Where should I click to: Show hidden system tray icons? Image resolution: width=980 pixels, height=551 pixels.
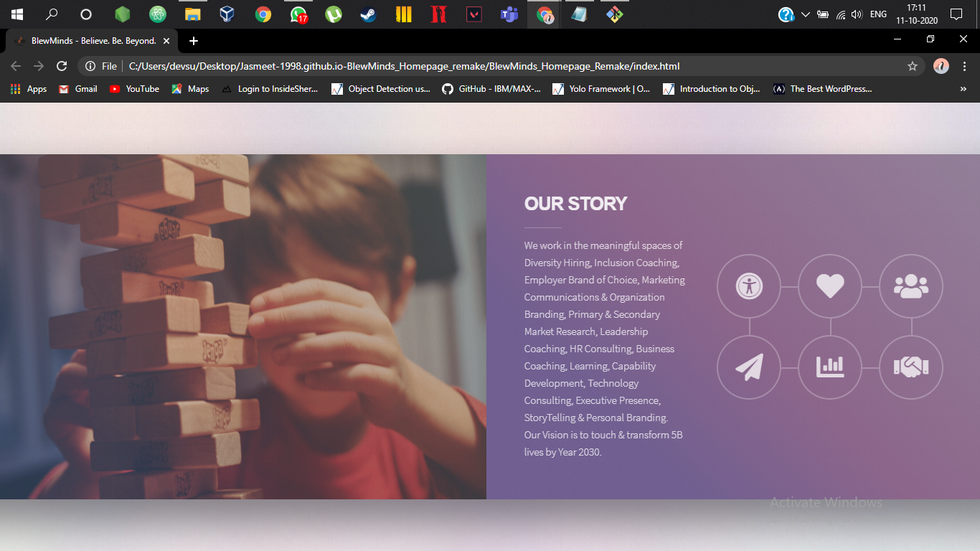click(805, 14)
